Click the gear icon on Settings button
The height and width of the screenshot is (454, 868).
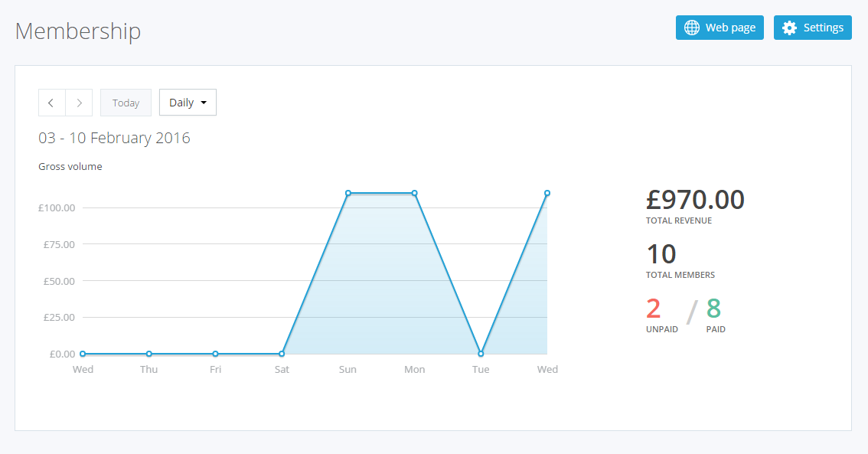(790, 28)
